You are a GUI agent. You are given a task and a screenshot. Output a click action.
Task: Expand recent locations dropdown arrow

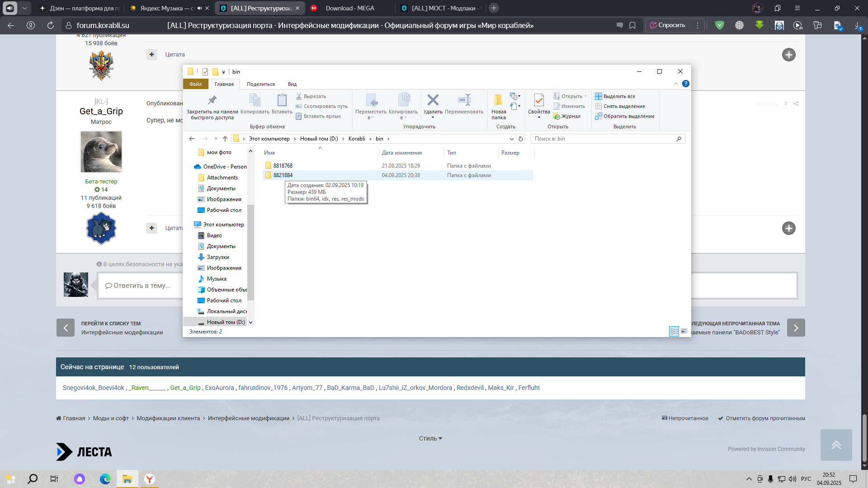[216, 139]
